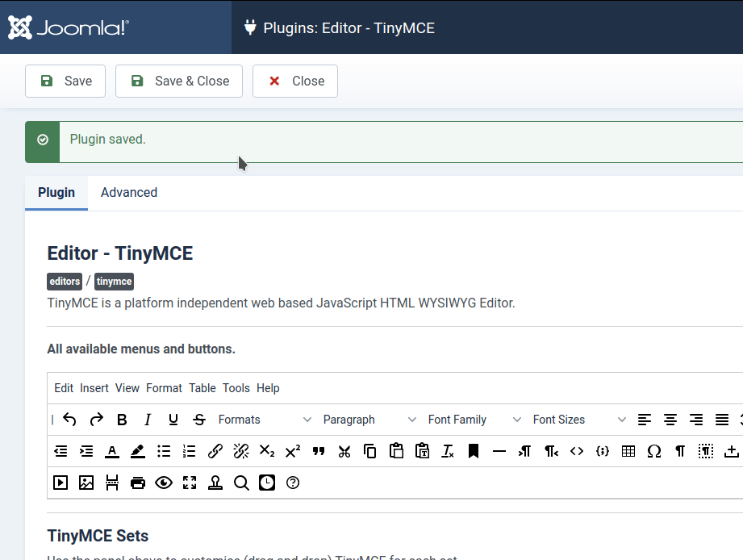The height and width of the screenshot is (560, 743).
Task: Click the Align right icon
Action: (x=696, y=420)
